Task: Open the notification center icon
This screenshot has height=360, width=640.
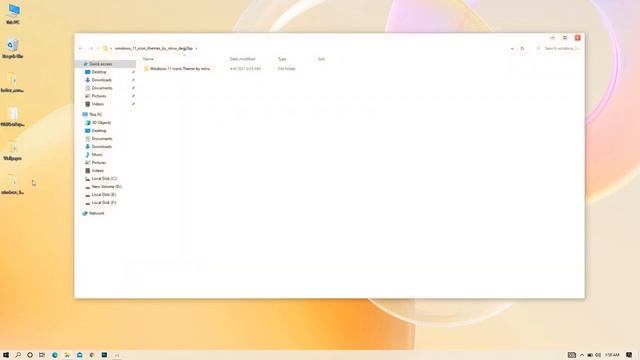Action: 629,355
